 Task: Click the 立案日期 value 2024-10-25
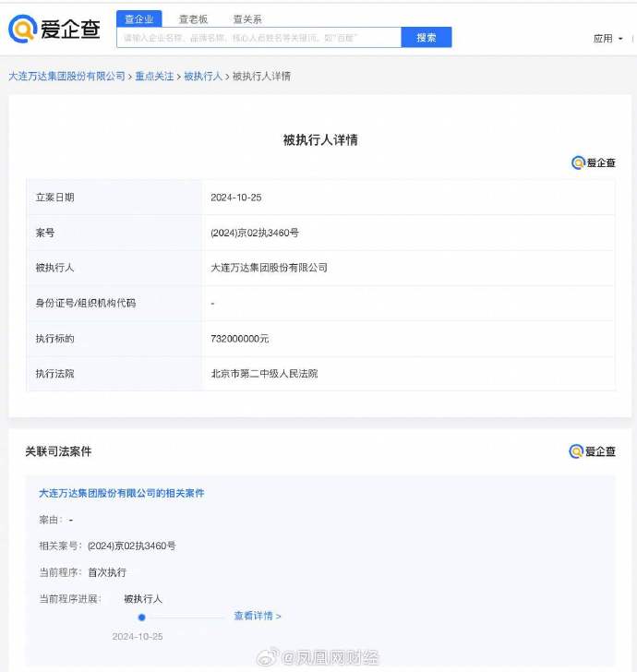tap(235, 198)
